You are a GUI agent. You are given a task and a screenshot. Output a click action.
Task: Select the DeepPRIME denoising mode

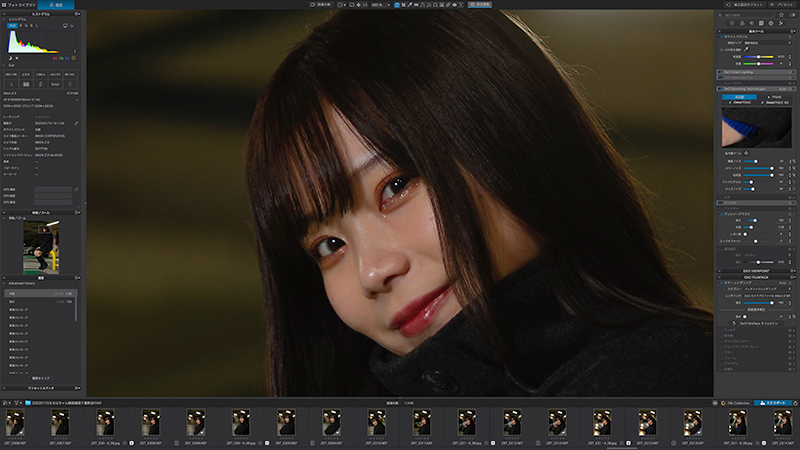[x=740, y=103]
